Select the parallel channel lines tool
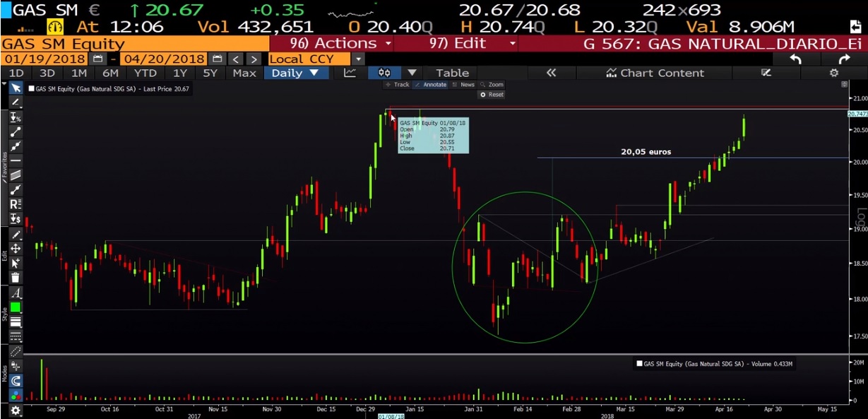Viewport: 868px width, 419px height. pos(15,175)
